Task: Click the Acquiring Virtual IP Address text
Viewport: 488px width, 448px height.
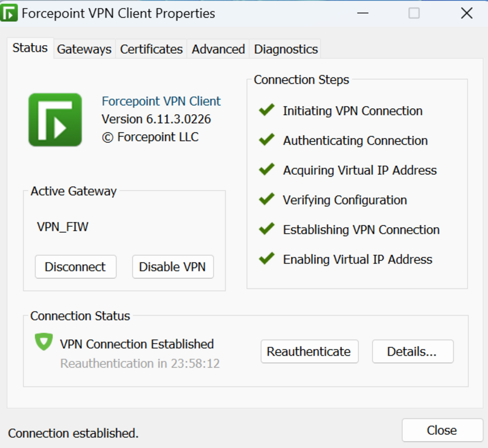Action: point(360,170)
